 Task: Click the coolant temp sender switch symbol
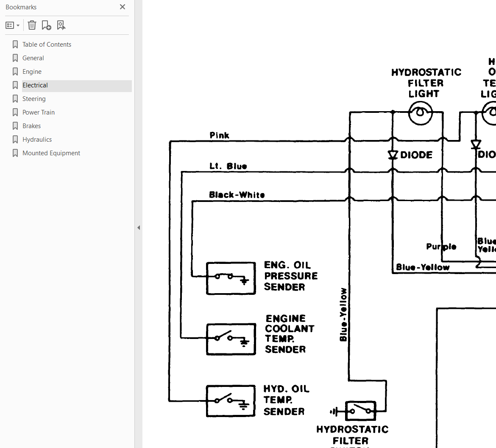coord(231,339)
